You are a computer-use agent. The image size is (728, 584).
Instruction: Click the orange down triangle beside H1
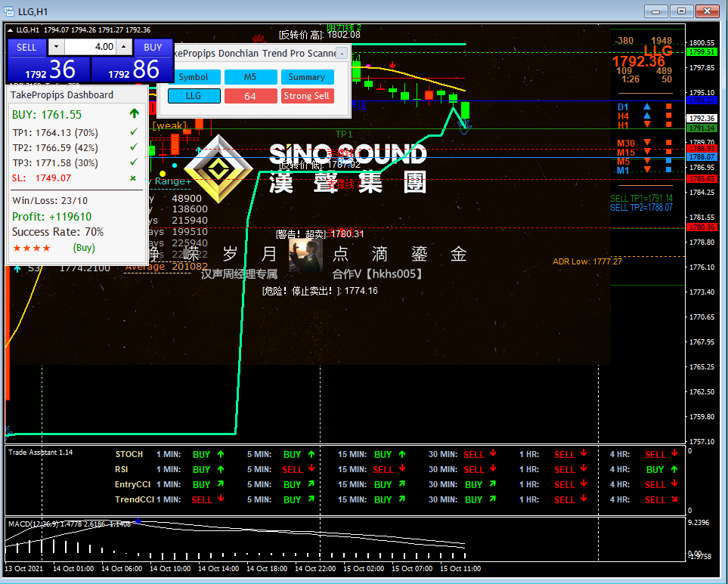point(647,125)
